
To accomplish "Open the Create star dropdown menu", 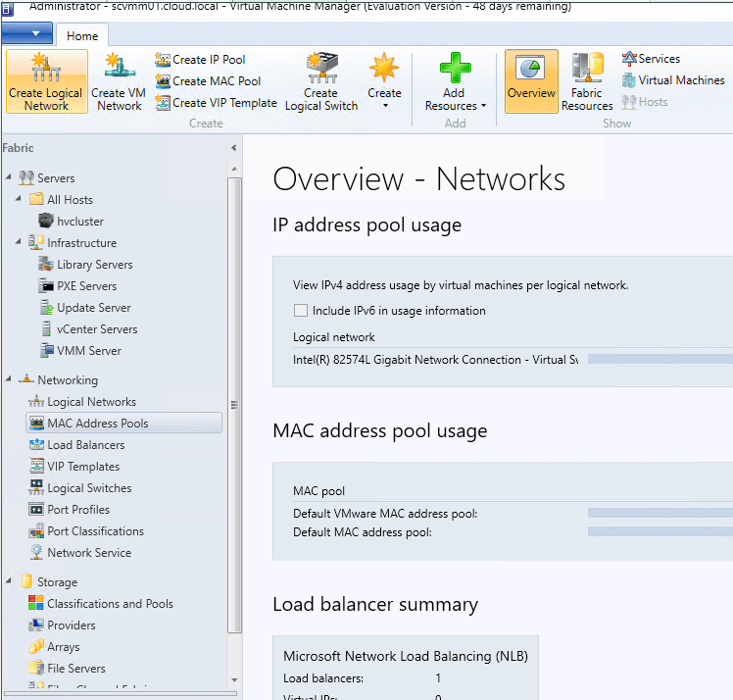I will click(x=384, y=81).
